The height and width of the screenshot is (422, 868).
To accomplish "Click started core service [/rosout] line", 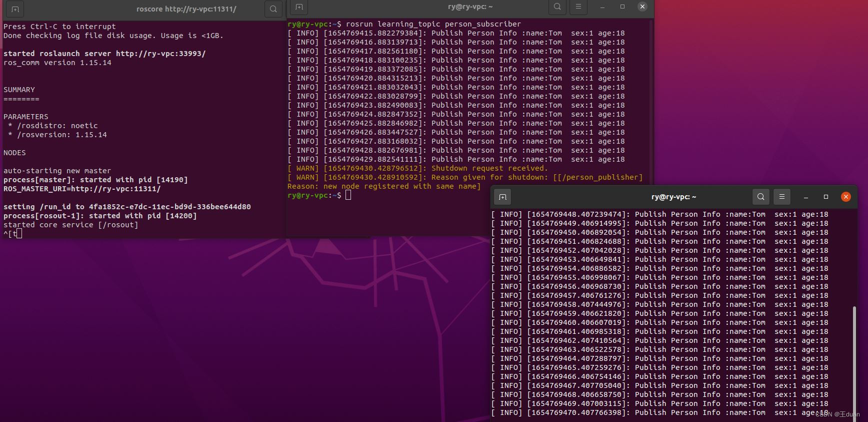I will click(71, 225).
